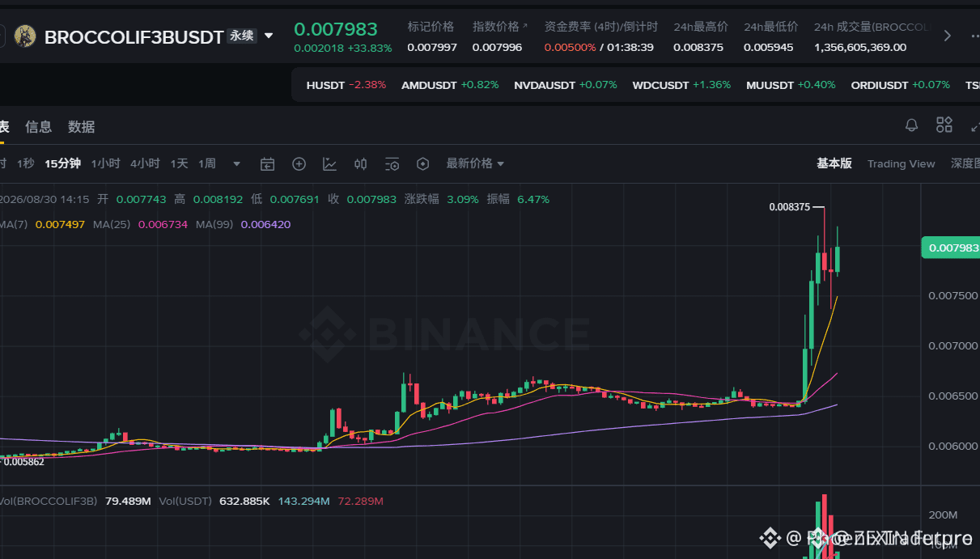The height and width of the screenshot is (559, 980).
Task: Switch to the 信息 tab
Action: click(39, 127)
